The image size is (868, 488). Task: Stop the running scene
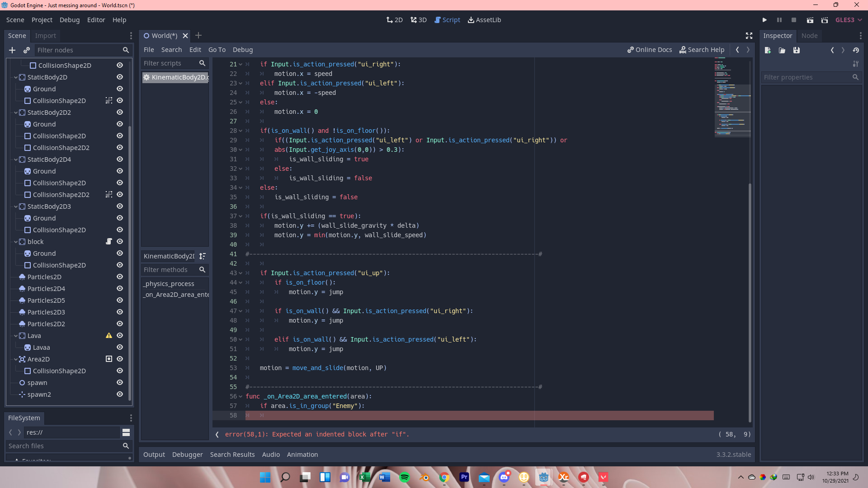[x=793, y=20]
